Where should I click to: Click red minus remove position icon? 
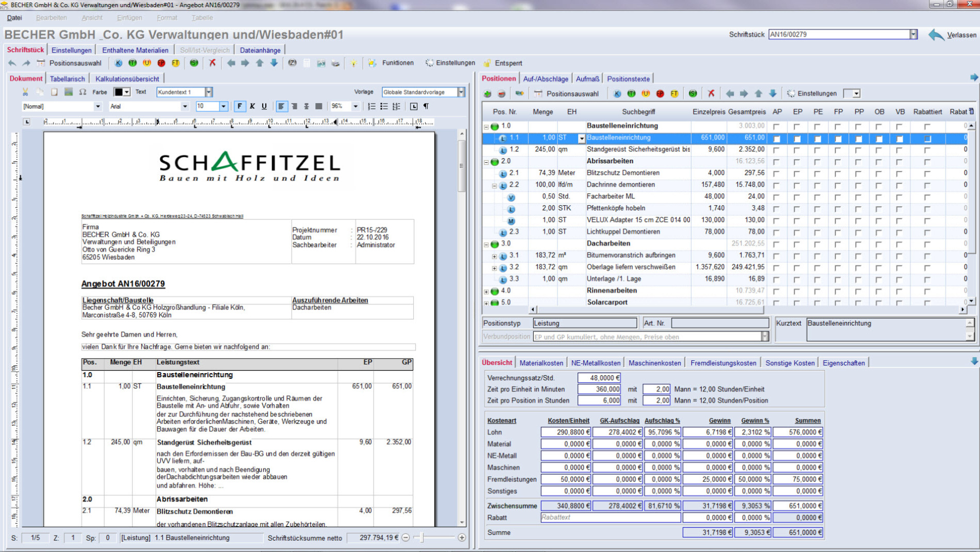point(501,94)
